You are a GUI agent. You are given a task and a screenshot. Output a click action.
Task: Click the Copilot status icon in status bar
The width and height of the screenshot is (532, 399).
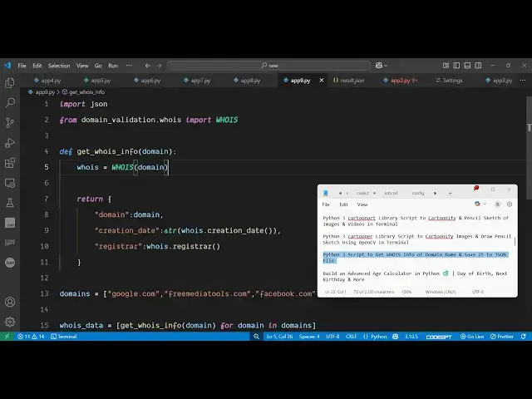coord(396,336)
